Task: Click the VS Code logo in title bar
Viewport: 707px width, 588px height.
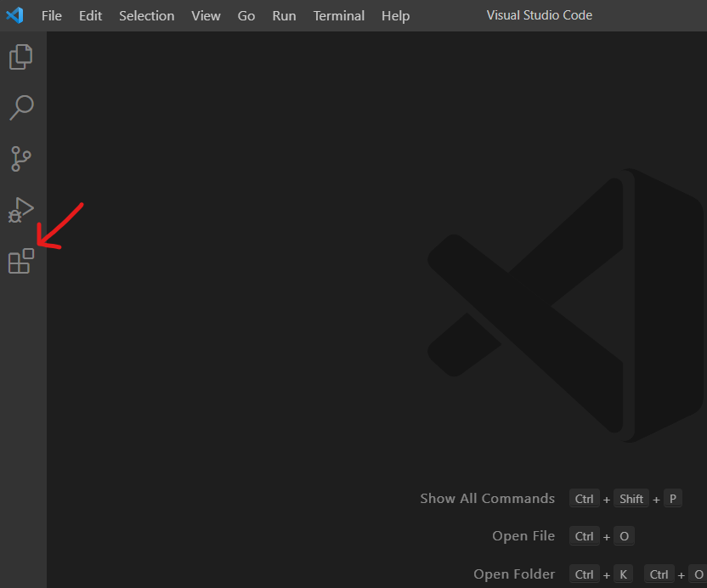Action: point(14,15)
